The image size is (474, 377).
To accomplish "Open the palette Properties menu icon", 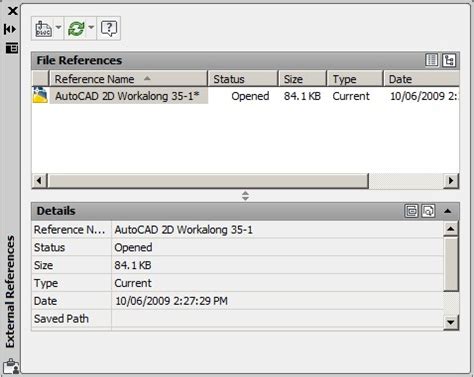I will pos(12,48).
